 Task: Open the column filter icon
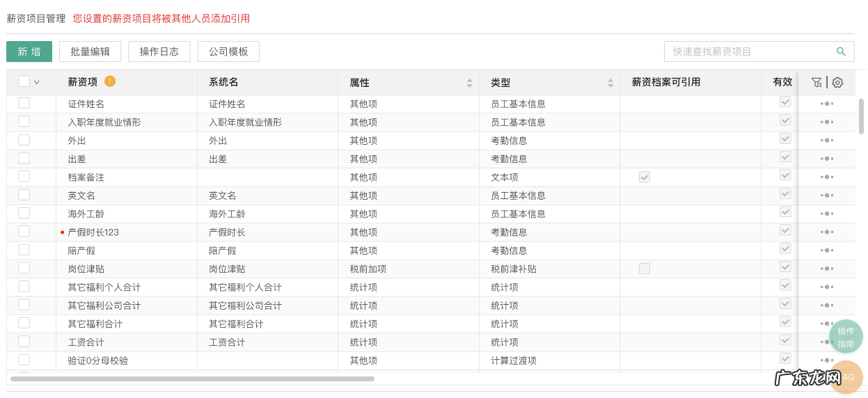816,82
